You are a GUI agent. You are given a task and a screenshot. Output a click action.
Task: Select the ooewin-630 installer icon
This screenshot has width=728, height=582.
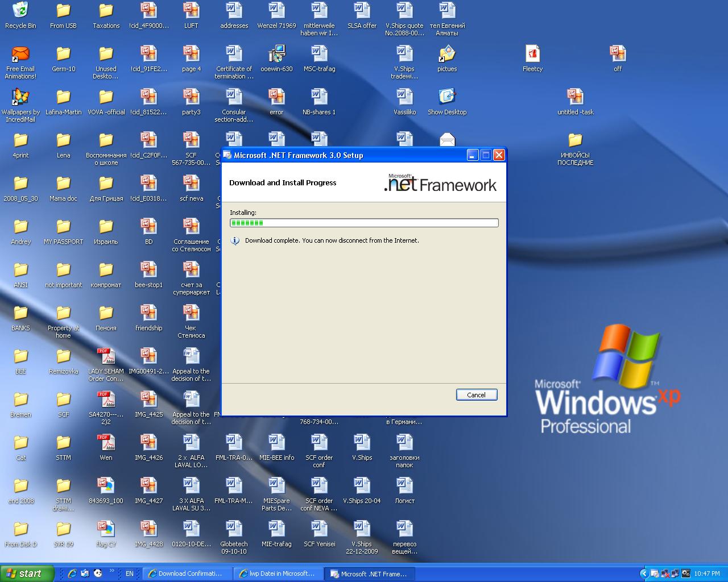tap(276, 59)
